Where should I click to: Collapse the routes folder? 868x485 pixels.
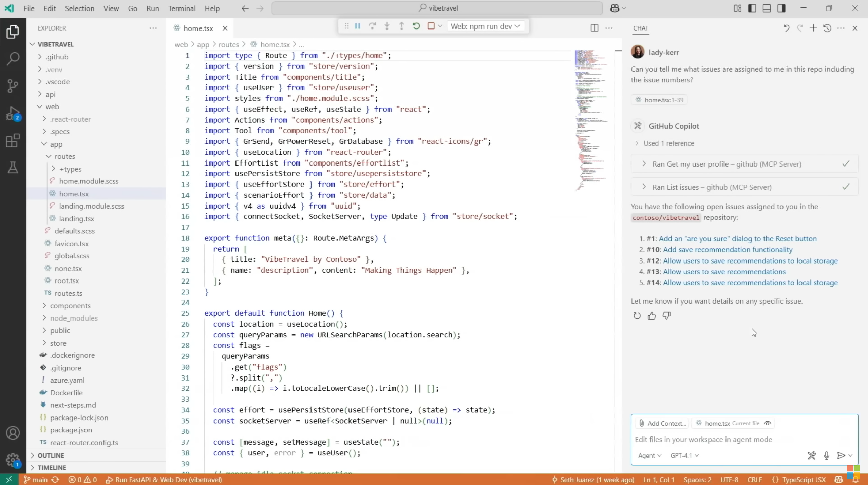(x=96, y=156)
